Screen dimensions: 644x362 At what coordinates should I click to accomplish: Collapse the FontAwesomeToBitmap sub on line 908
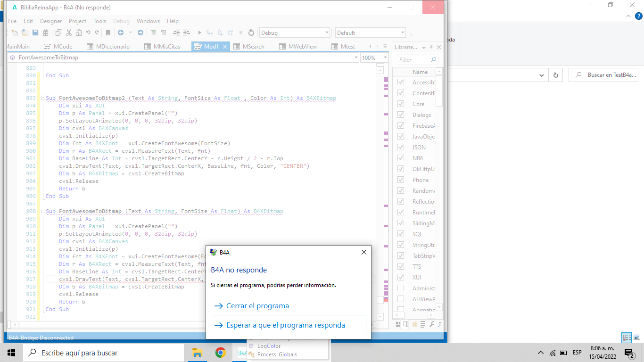click(42, 211)
